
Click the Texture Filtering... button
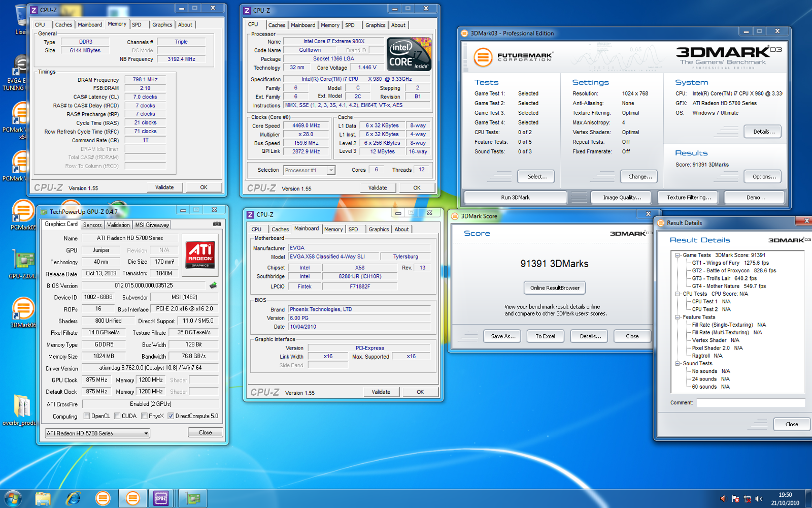tap(689, 197)
